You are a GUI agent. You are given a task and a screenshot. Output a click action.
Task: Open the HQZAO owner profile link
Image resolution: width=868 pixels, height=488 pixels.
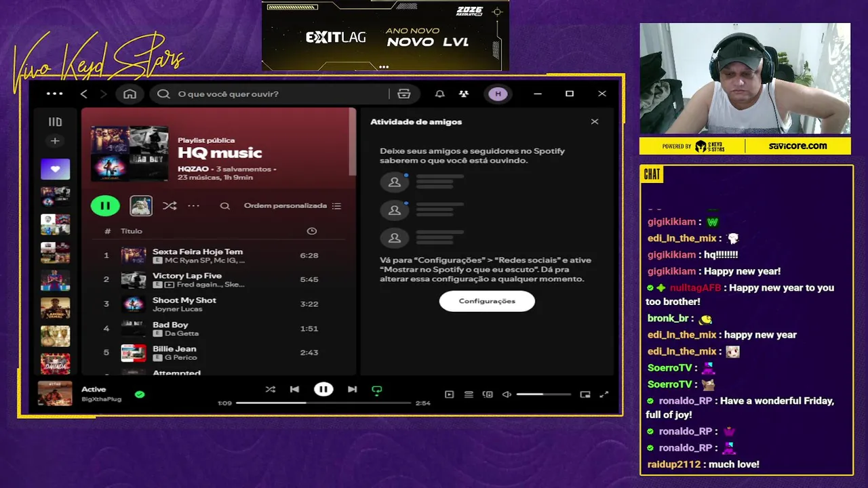point(193,169)
